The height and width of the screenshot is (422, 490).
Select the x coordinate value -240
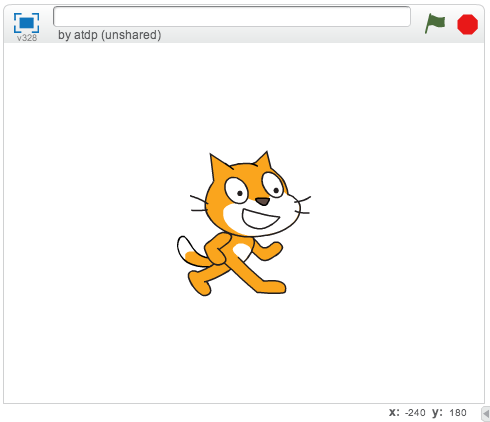tap(415, 413)
